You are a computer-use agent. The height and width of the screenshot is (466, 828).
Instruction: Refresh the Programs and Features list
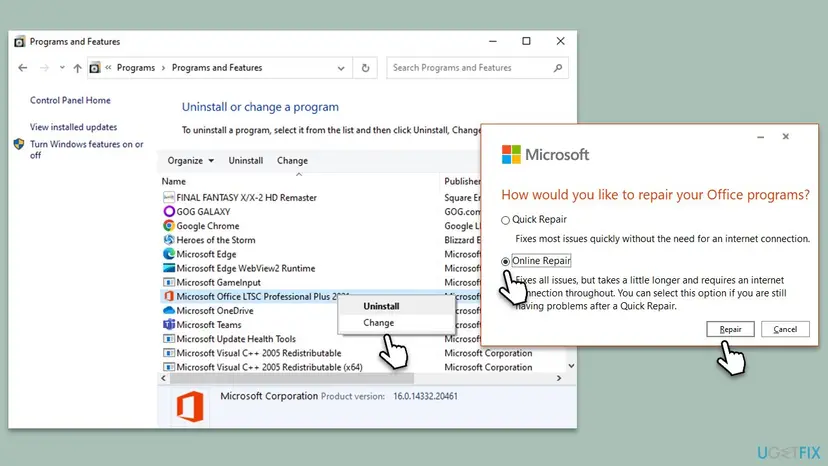(365, 68)
